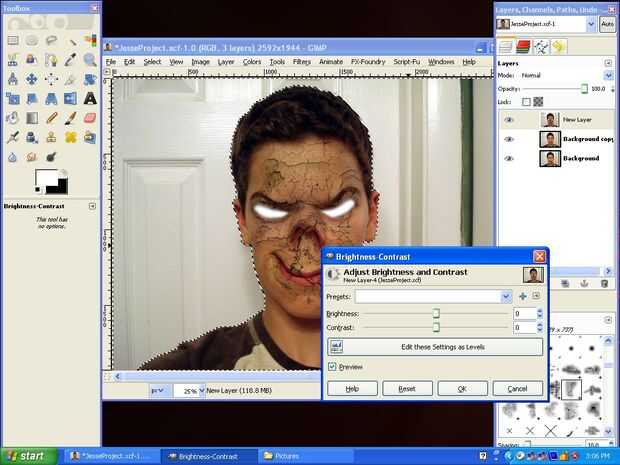Switch to the Channels tab
This screenshot has width=620, height=465.
pos(524,47)
